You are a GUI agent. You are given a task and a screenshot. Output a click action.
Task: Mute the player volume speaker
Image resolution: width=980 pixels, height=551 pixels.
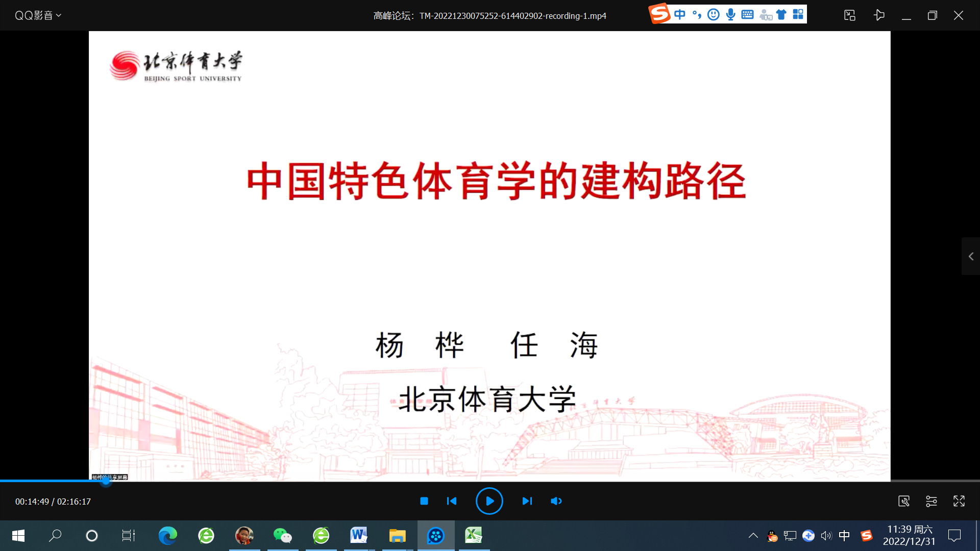556,501
